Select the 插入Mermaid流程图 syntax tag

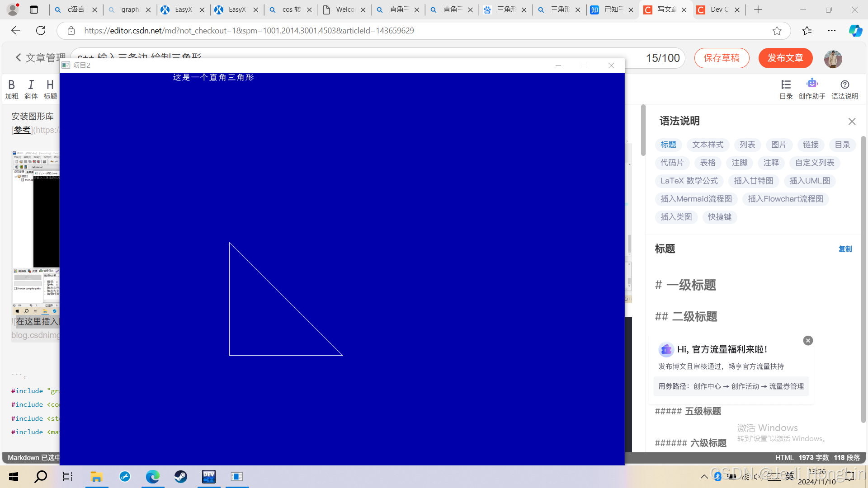pyautogui.click(x=696, y=199)
